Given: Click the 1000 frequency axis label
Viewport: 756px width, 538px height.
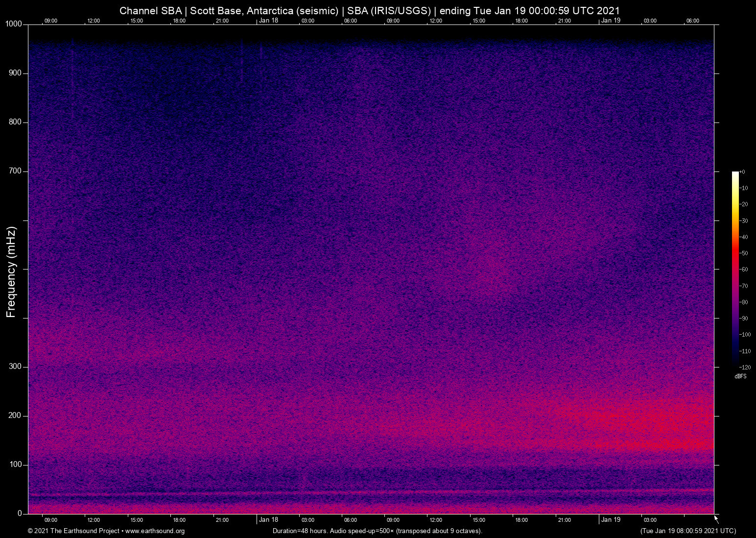Looking at the screenshot, I should pyautogui.click(x=13, y=24).
